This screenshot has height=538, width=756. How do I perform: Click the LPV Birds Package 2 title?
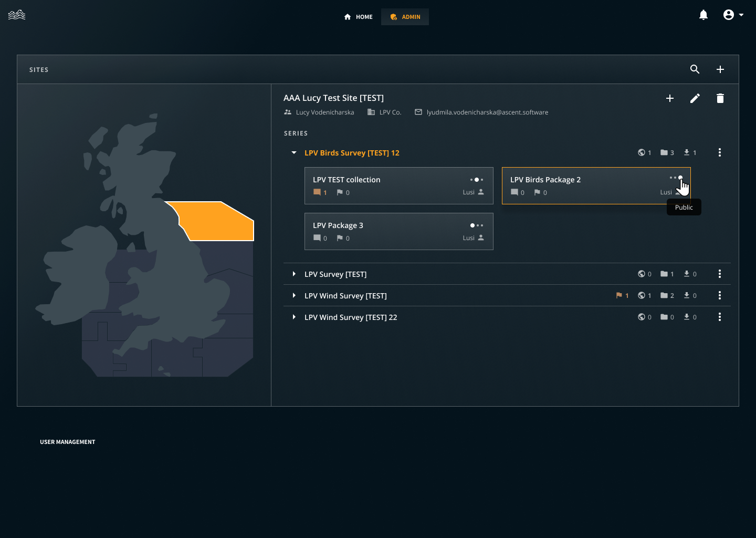(545, 180)
